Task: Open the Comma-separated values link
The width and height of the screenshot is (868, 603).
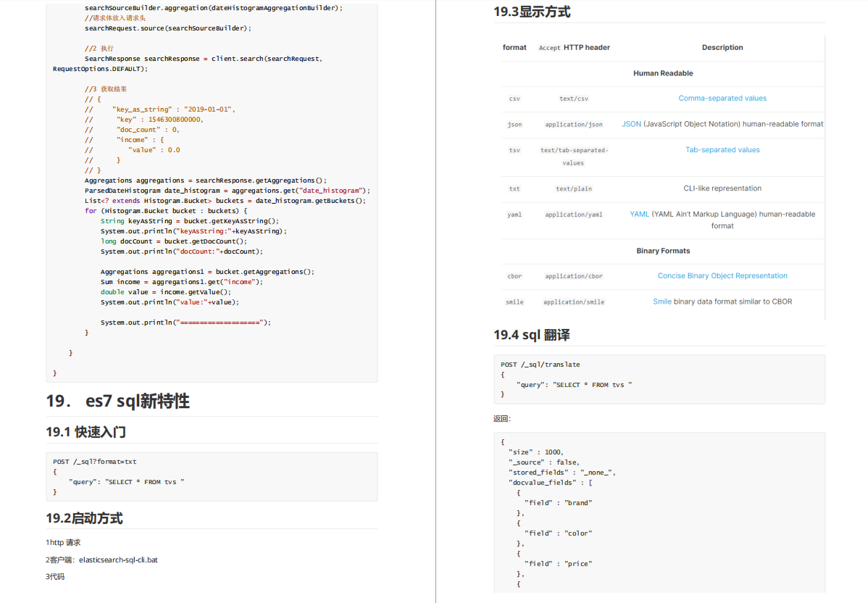Action: coord(722,98)
